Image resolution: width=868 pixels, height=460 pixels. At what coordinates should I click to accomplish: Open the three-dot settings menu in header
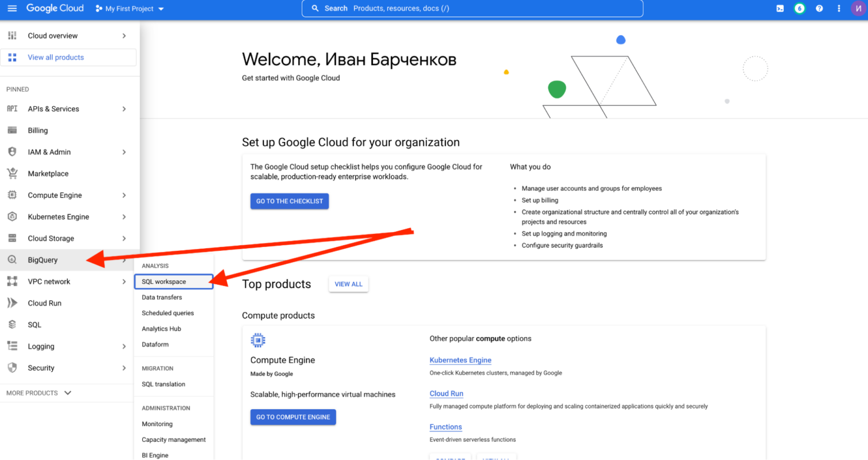[839, 8]
